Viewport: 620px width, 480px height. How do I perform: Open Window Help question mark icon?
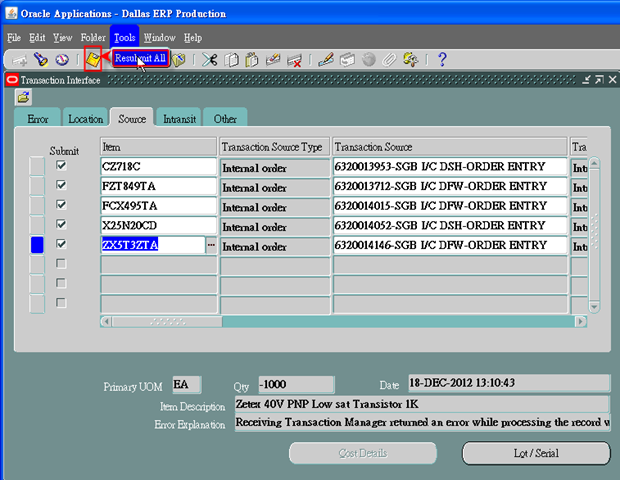click(x=442, y=60)
